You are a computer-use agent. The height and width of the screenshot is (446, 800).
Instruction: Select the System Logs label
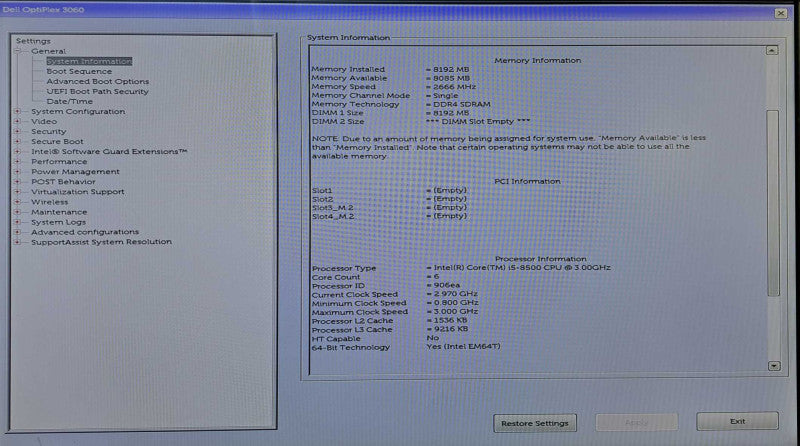click(59, 222)
